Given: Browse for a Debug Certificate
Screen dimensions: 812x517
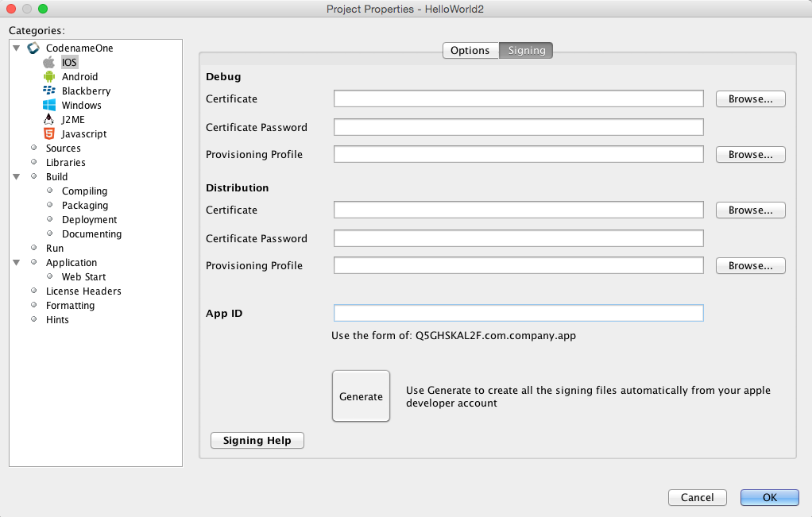Looking at the screenshot, I should coord(750,98).
